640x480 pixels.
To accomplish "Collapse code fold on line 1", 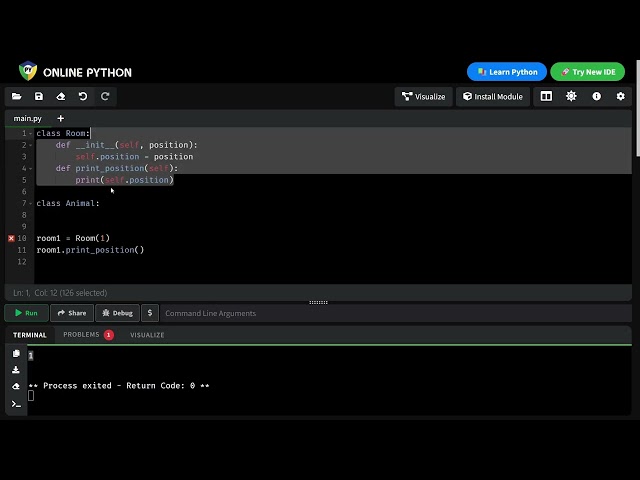I will 31,133.
